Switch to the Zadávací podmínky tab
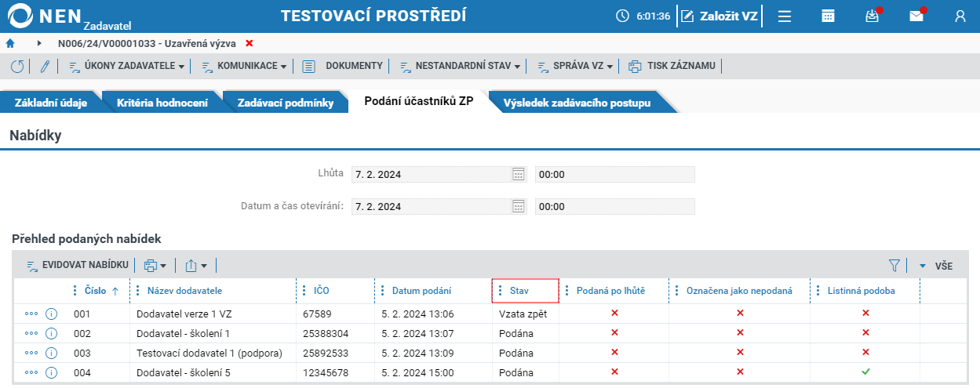The height and width of the screenshot is (388, 980). pos(286,103)
